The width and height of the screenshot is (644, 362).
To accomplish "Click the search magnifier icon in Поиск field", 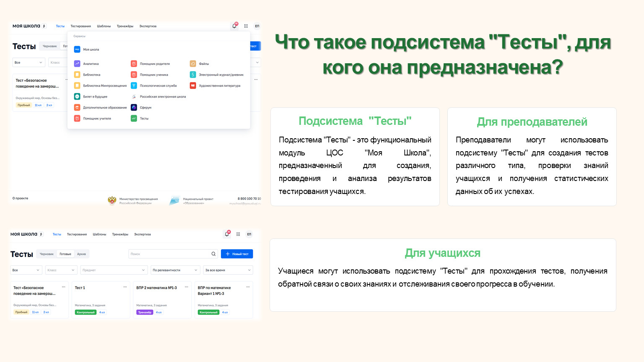I will click(213, 254).
